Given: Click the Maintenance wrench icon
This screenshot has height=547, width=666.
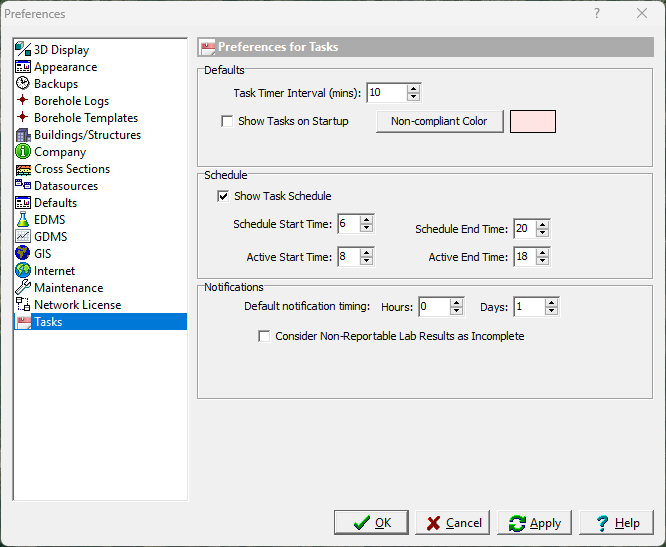Looking at the screenshot, I should coord(23,288).
